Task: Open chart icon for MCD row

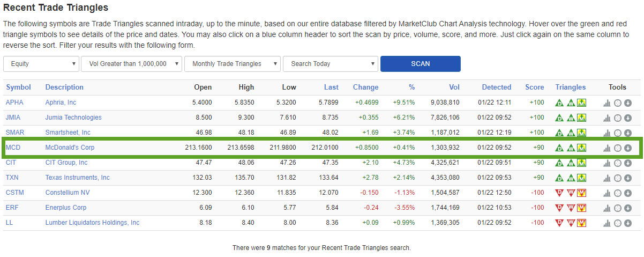Action: [x=607, y=148]
